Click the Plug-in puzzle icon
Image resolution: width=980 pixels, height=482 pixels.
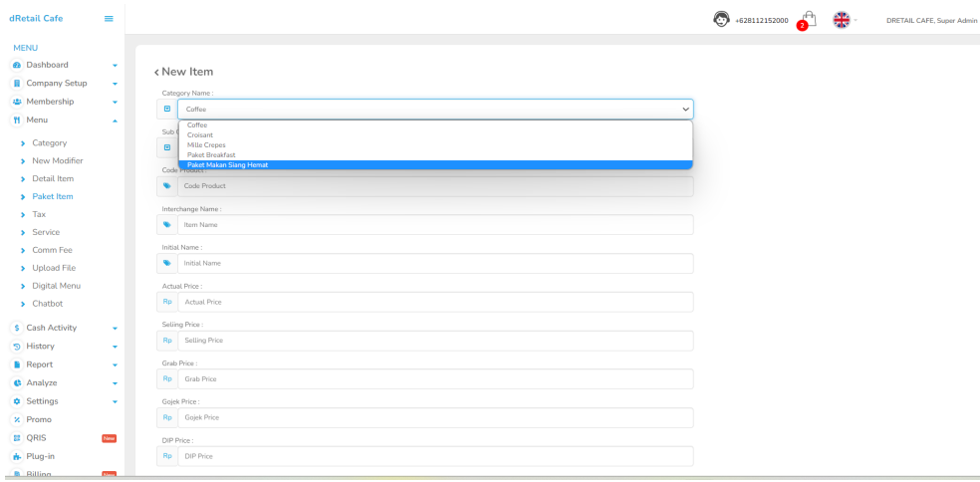17,456
